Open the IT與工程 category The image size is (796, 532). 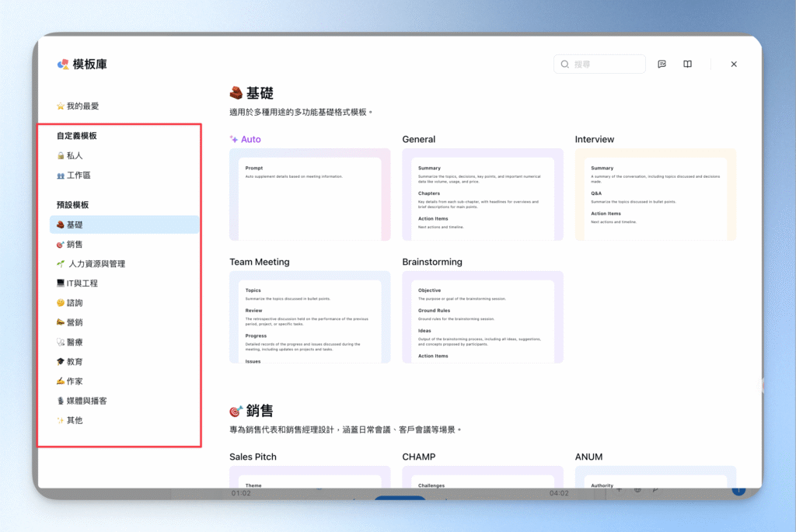tap(77, 283)
